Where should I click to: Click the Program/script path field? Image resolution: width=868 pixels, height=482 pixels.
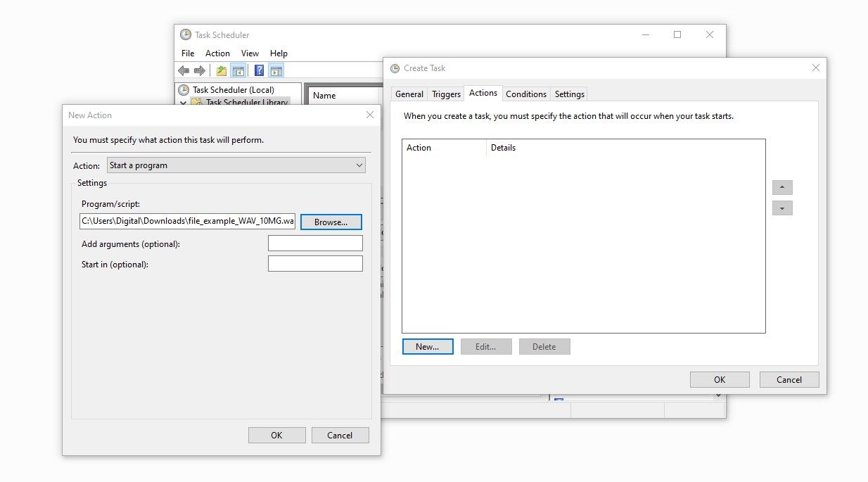187,221
